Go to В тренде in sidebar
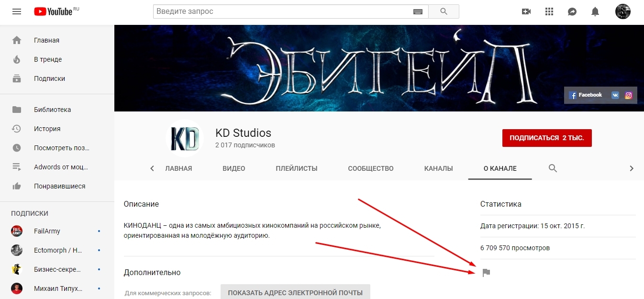 point(47,59)
